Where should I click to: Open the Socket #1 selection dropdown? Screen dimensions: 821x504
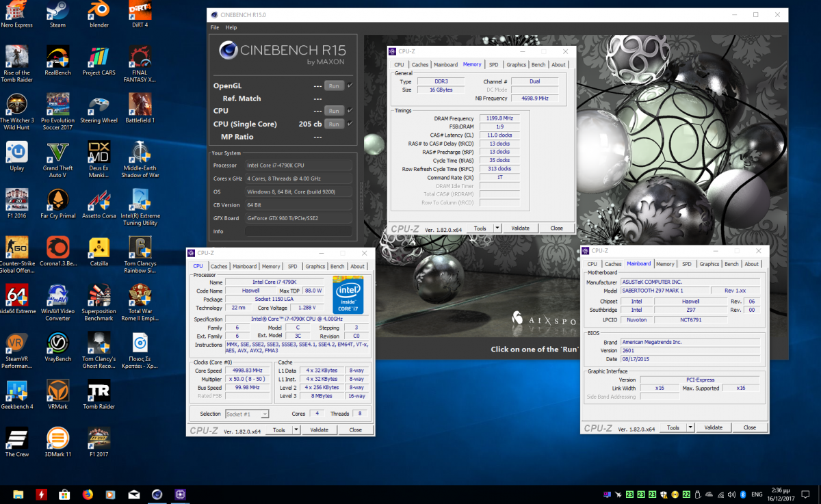coord(246,414)
